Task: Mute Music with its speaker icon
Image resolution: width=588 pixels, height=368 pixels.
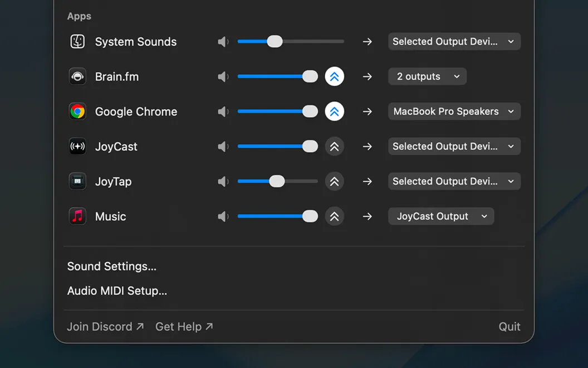Action: coord(223,216)
